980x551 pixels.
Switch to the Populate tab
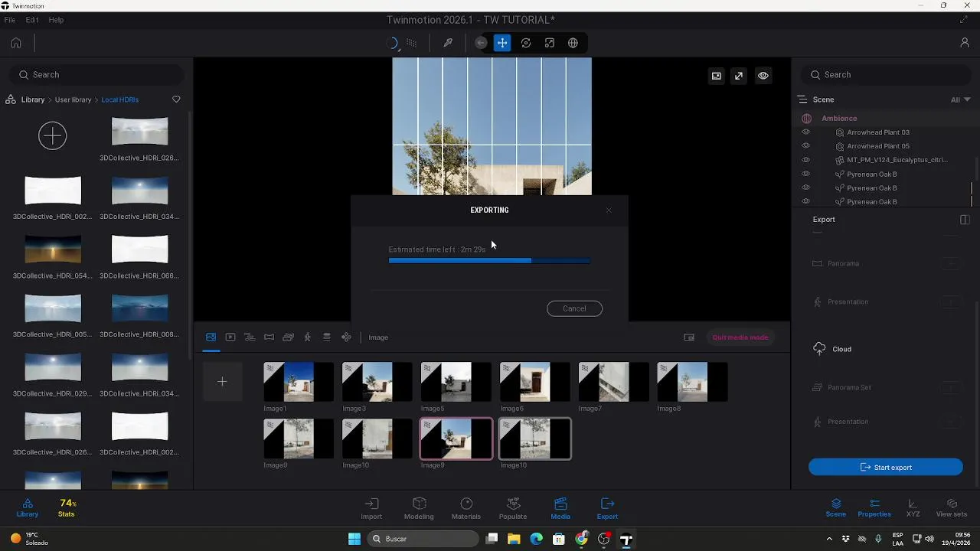(513, 508)
